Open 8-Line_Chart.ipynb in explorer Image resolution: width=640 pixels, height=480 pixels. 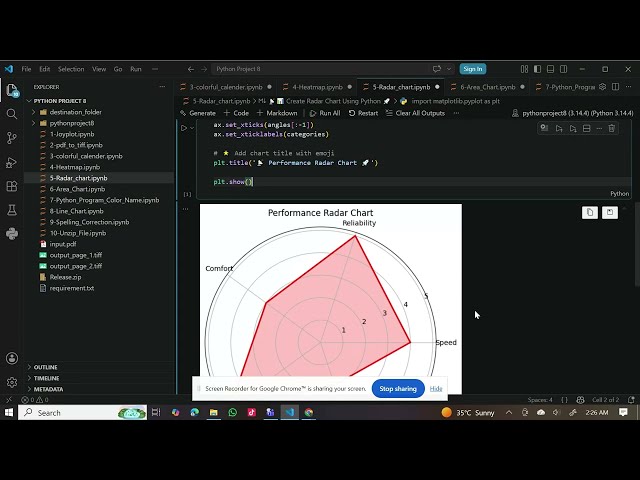tap(76, 211)
